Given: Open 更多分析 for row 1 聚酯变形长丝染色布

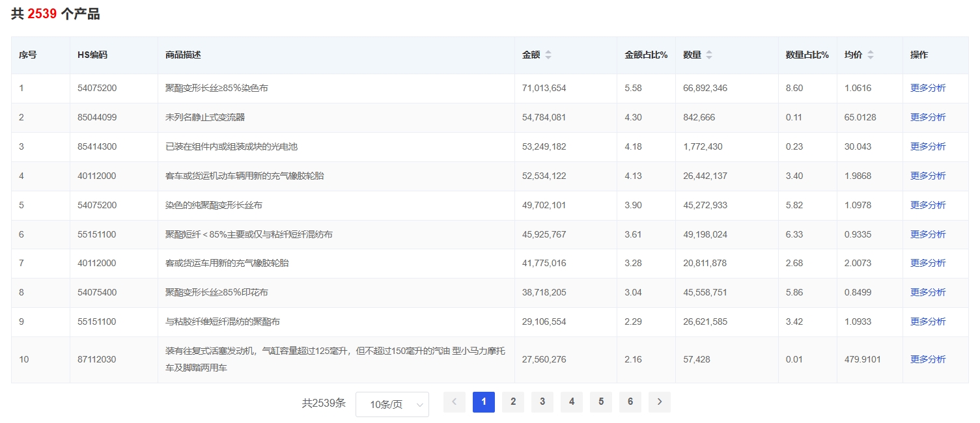Looking at the screenshot, I should tap(927, 88).
